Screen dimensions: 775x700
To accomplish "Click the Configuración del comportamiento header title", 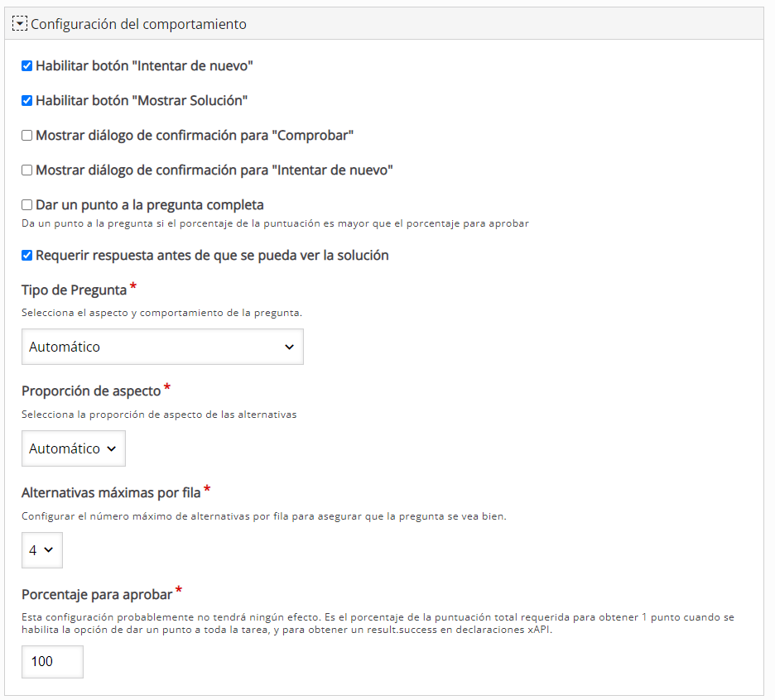I will coord(138,24).
